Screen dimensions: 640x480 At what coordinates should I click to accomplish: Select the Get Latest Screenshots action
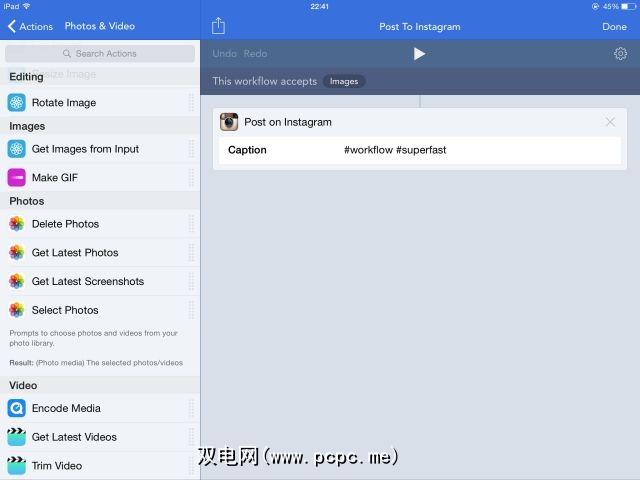[100, 281]
